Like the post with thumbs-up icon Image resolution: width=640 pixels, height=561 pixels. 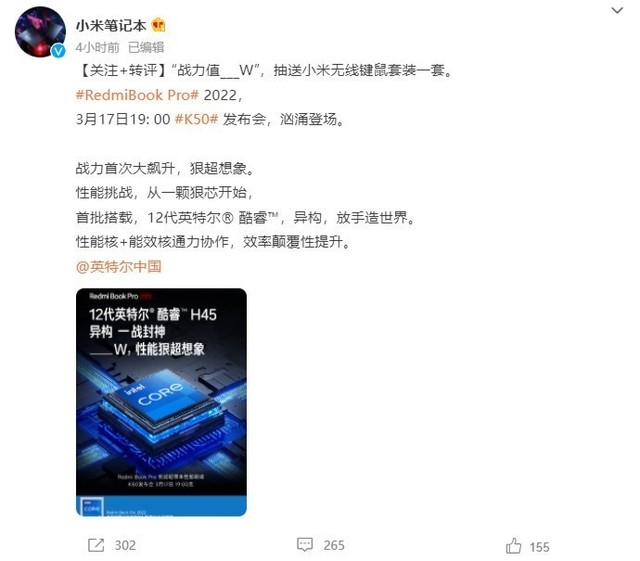point(513,546)
